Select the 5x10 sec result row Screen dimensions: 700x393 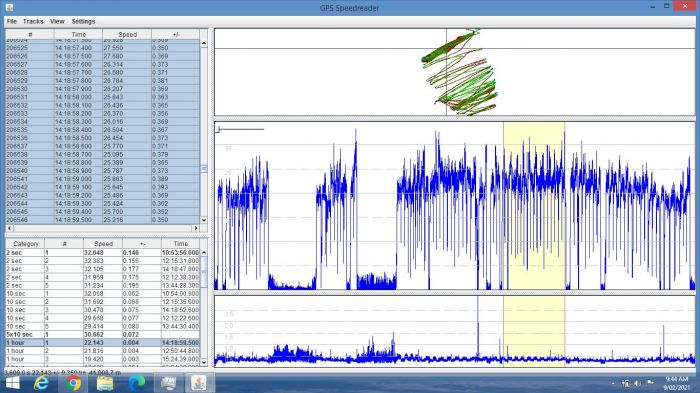click(x=102, y=334)
